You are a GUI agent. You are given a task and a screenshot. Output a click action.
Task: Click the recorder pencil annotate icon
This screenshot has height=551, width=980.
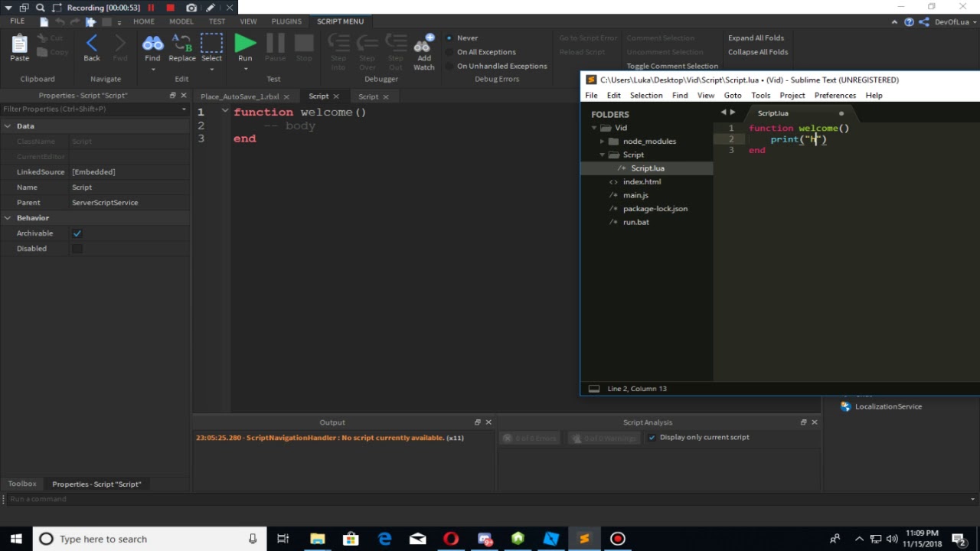(x=211, y=8)
